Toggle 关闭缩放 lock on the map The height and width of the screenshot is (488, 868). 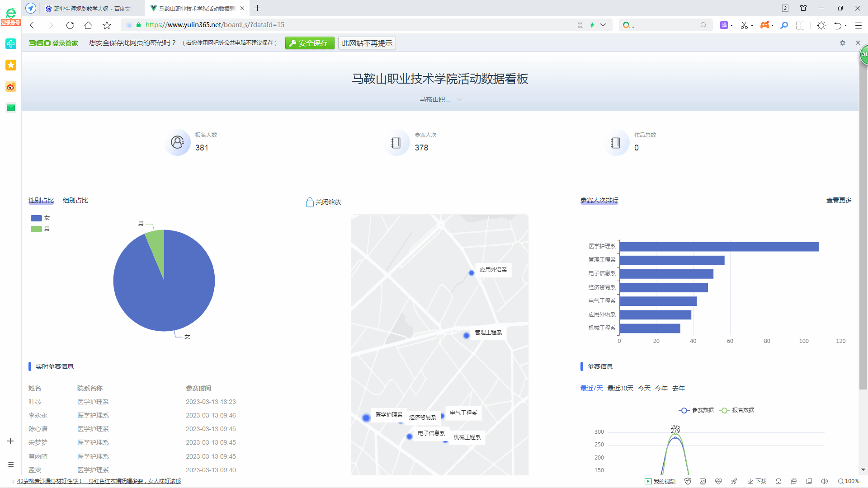(324, 202)
